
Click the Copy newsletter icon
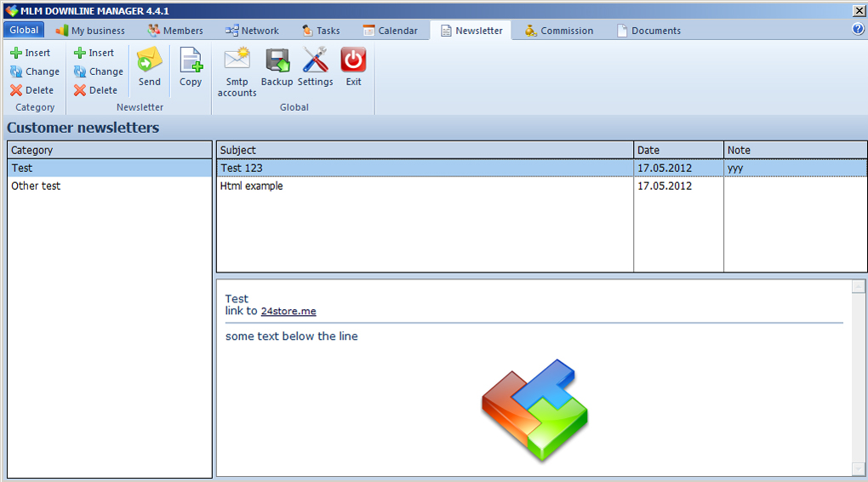[191, 61]
